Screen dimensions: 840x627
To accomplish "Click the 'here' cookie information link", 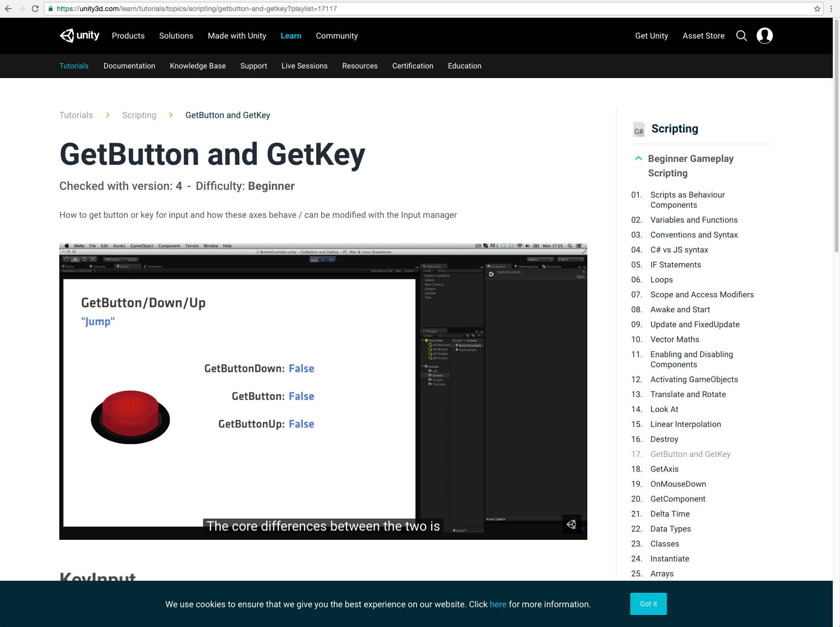I will 498,604.
